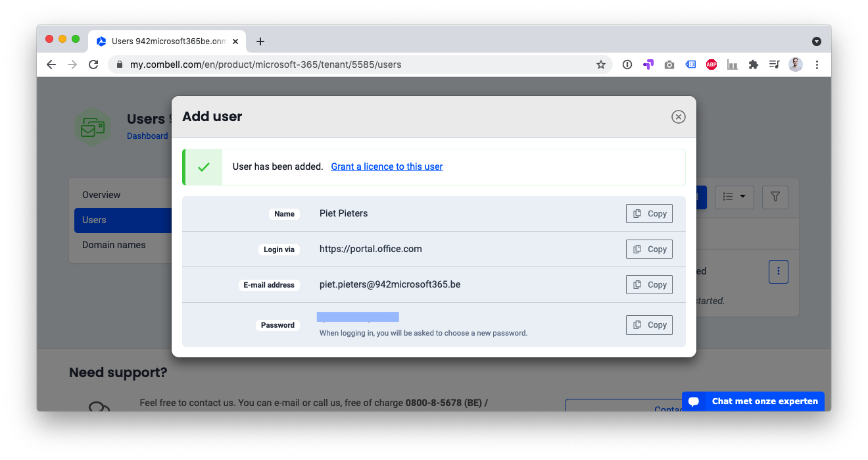The height and width of the screenshot is (460, 868).
Task: Open the camera screenshot extension
Action: point(669,64)
